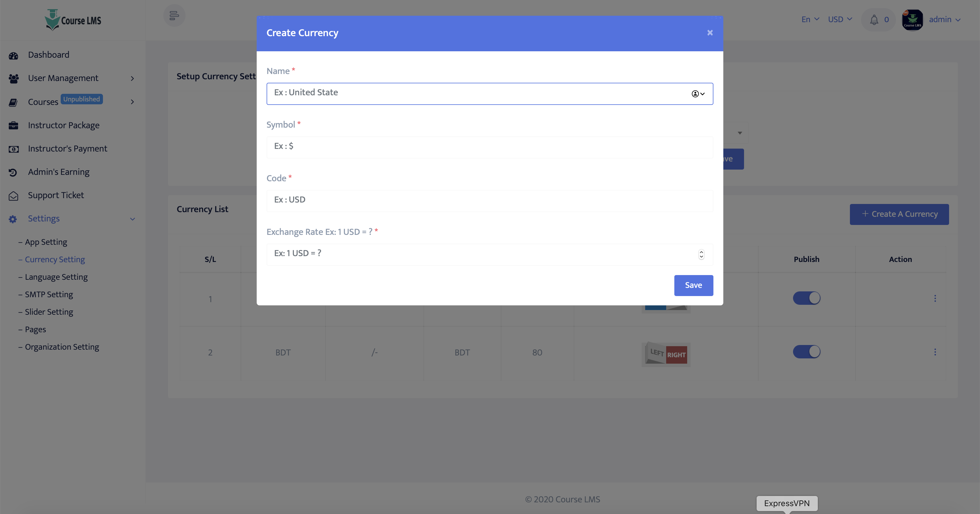Click the hamburger menu toggle icon
Viewport: 980px width, 514px height.
tap(174, 16)
